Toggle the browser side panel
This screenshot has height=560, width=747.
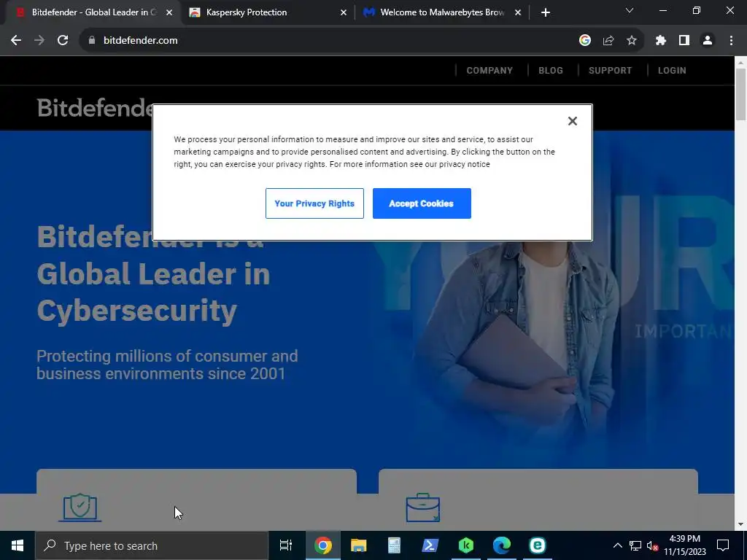pyautogui.click(x=684, y=41)
